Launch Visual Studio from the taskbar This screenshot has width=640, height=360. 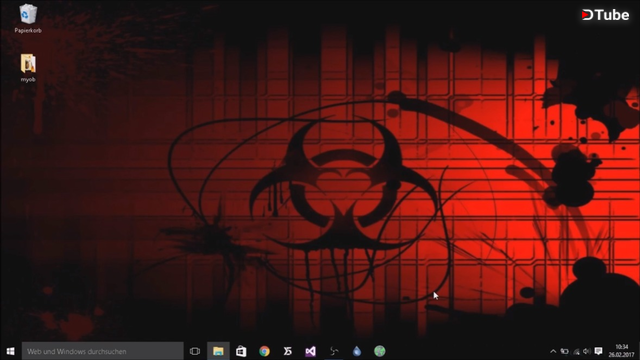(311, 351)
